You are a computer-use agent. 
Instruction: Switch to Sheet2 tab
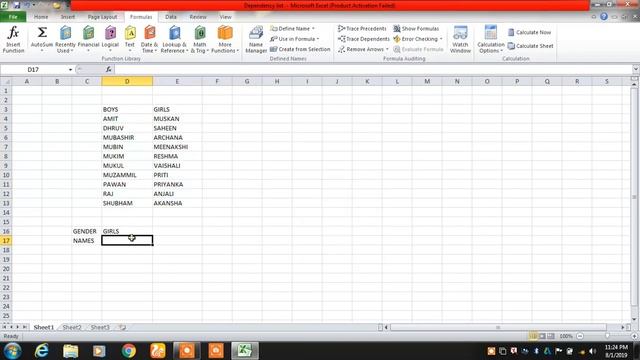point(72,327)
